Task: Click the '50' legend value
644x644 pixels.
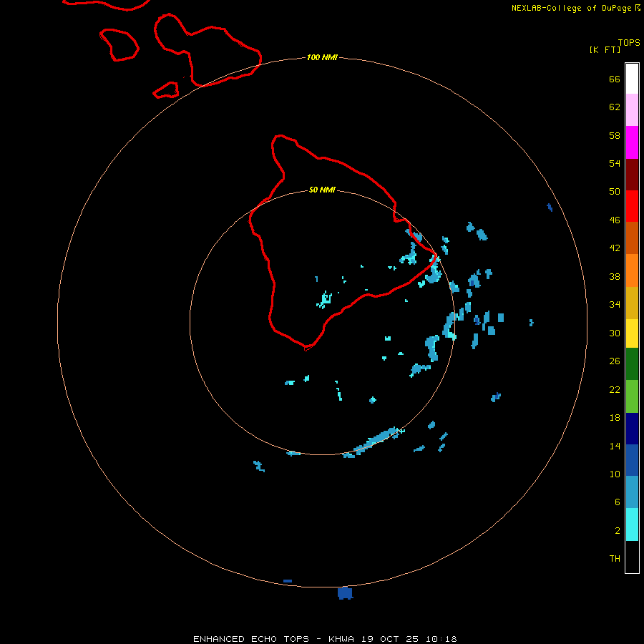Action: pos(615,192)
